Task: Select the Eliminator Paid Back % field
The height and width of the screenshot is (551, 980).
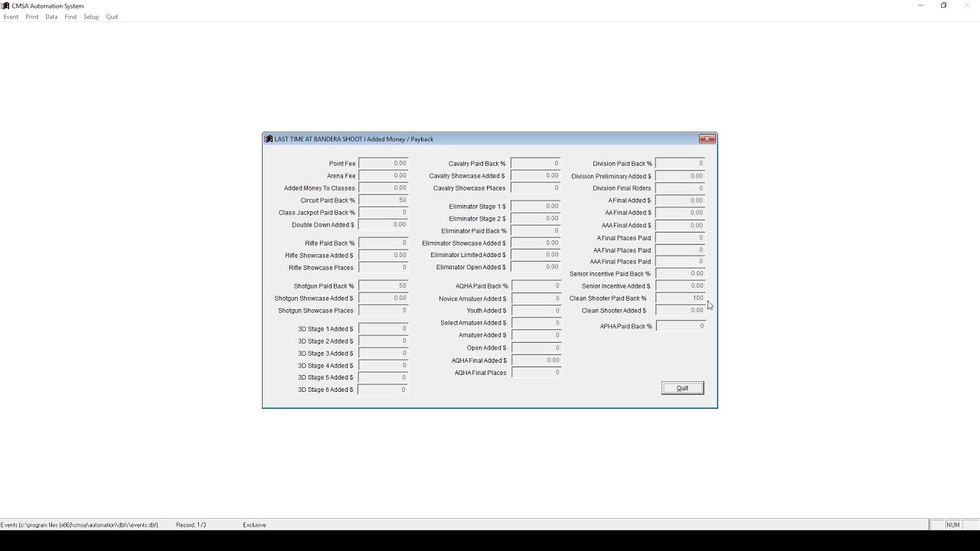Action: click(536, 230)
